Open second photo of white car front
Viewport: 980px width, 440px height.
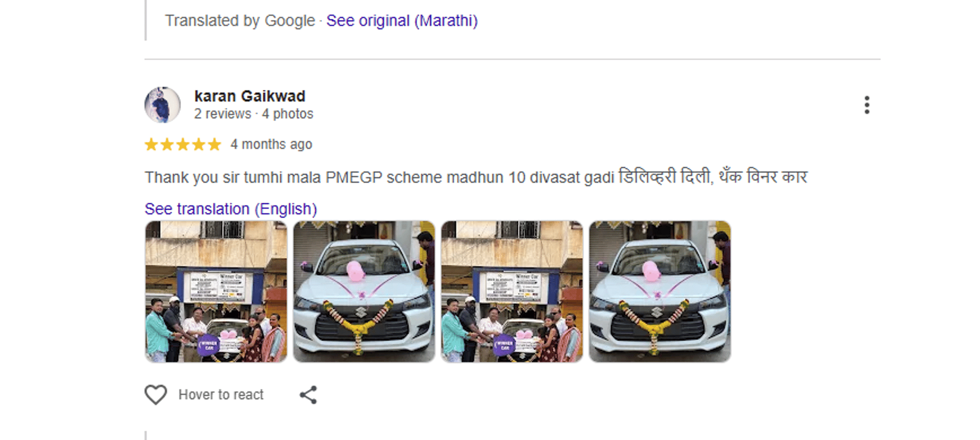(364, 291)
